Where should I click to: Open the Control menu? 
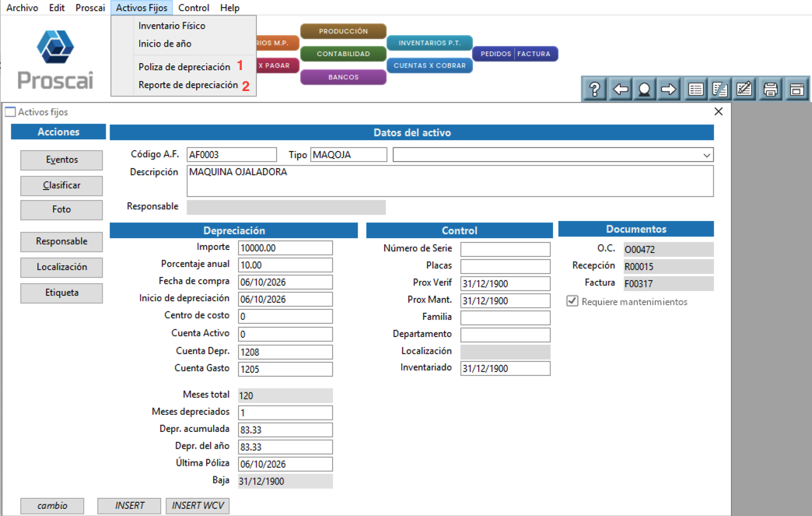tap(194, 8)
